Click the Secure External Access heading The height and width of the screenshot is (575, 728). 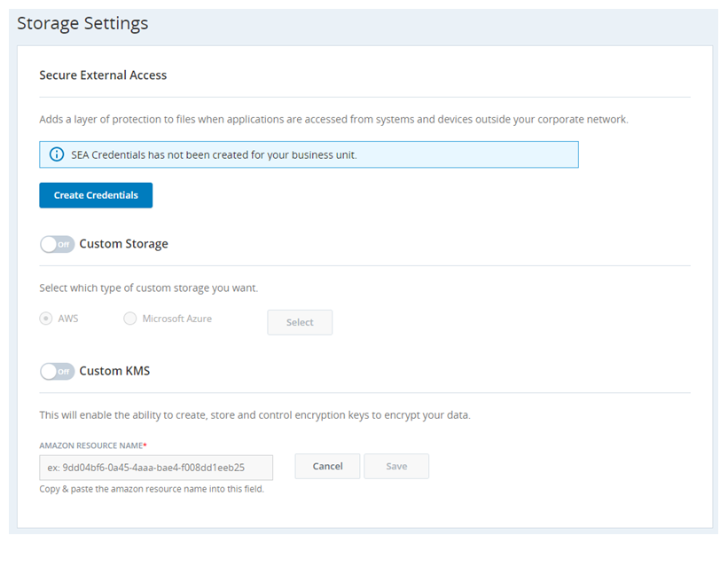pos(103,75)
